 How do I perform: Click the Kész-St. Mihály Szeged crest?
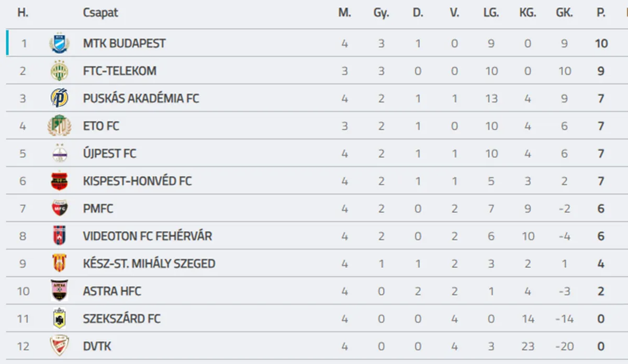coord(59,263)
